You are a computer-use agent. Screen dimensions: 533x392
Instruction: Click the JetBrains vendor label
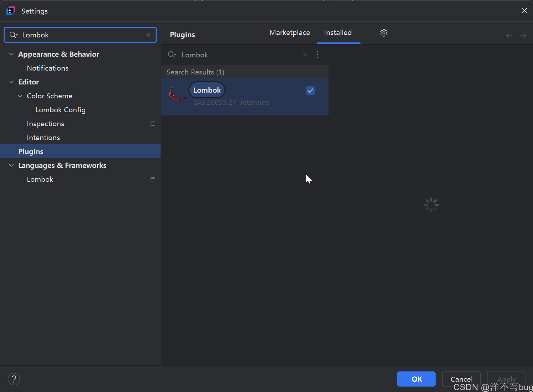(x=254, y=103)
